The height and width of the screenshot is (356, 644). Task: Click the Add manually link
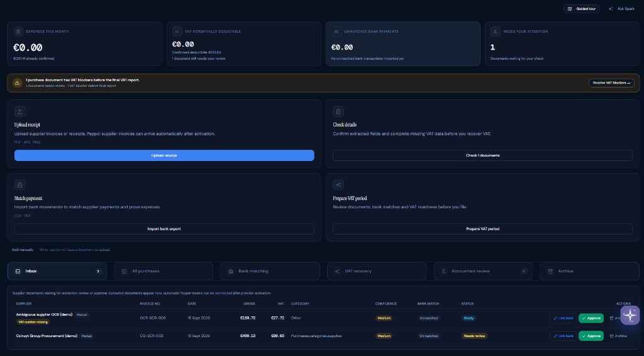[x=23, y=250]
